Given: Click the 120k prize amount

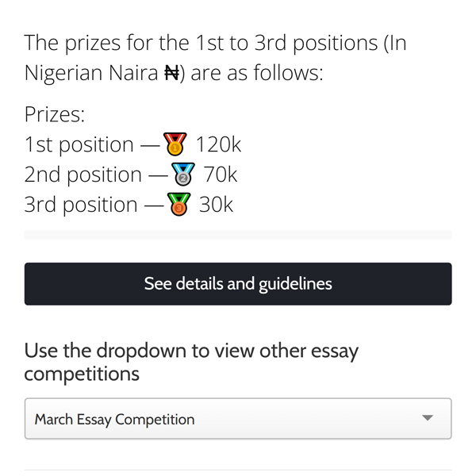Looking at the screenshot, I should click(x=218, y=144).
